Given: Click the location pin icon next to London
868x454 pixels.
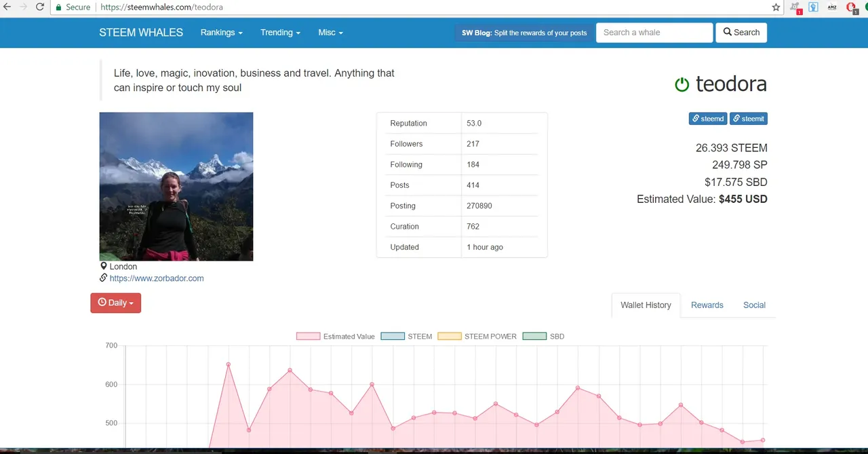Looking at the screenshot, I should point(104,266).
